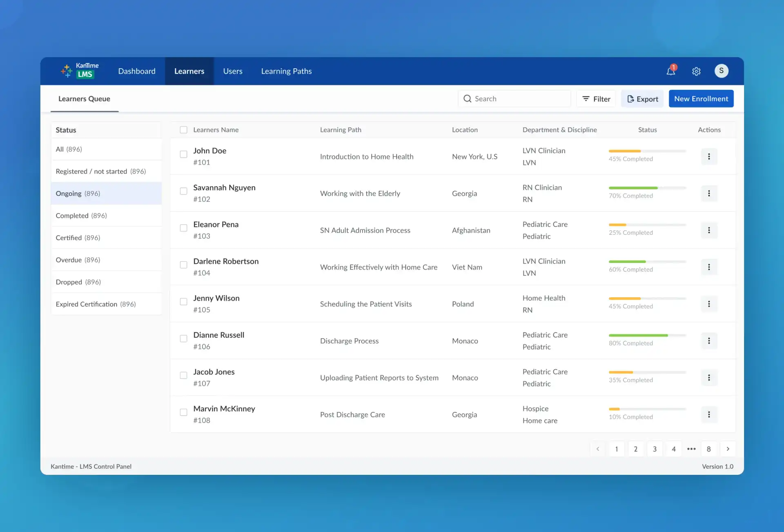Viewport: 784px width, 532px height.
Task: Go to page 3
Action: click(655, 449)
